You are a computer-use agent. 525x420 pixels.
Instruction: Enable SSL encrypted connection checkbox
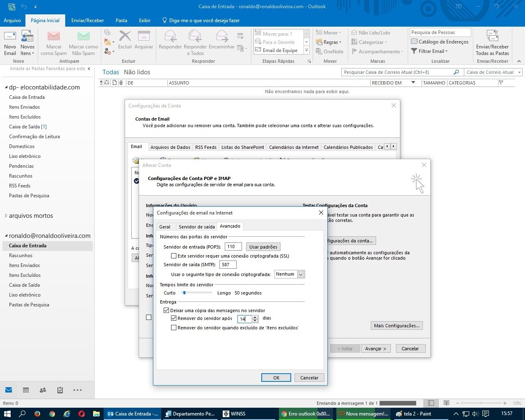[x=174, y=256]
